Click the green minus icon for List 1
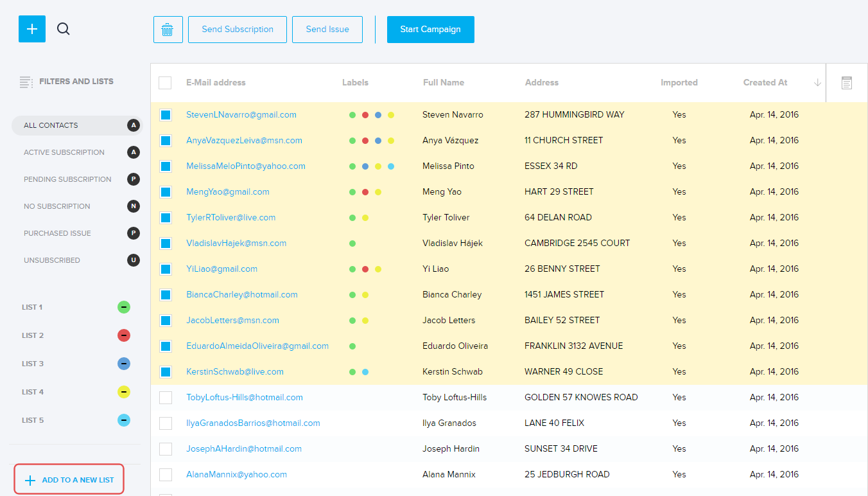Screen dimensions: 868x496 pyautogui.click(x=124, y=307)
